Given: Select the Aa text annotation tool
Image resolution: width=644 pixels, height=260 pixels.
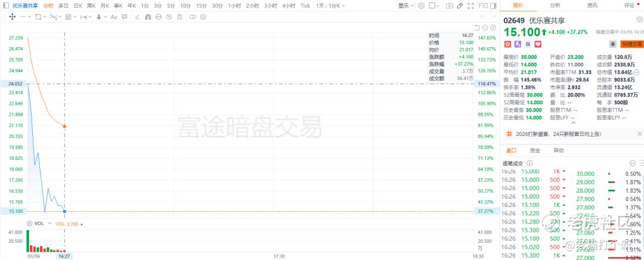Looking at the screenshot, I should click(x=114, y=17).
